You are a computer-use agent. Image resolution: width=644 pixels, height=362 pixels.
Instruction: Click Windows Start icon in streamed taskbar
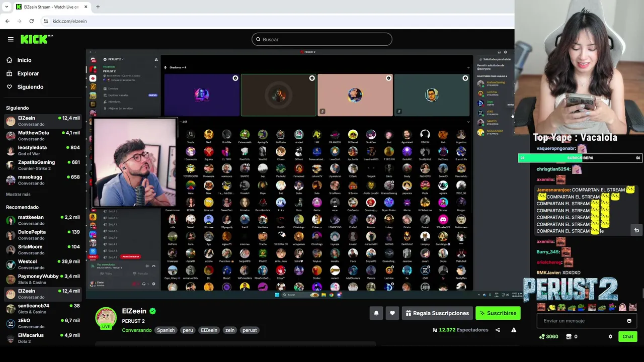(x=277, y=295)
